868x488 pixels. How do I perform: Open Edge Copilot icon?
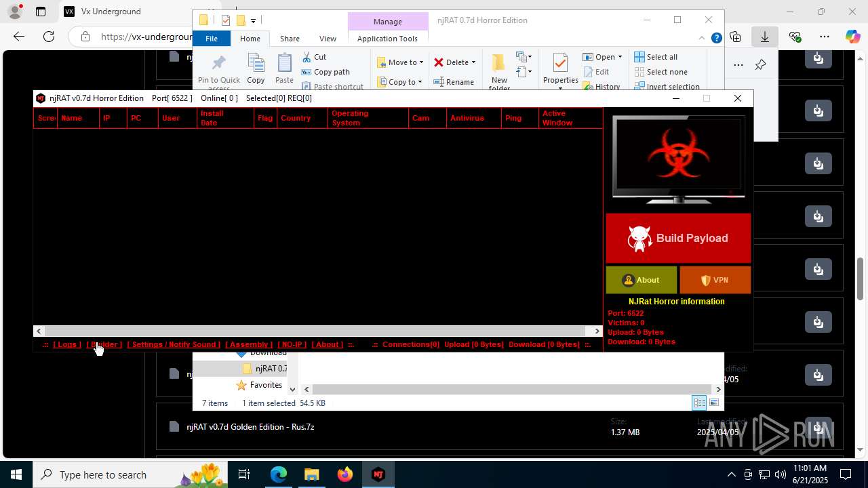point(852,37)
